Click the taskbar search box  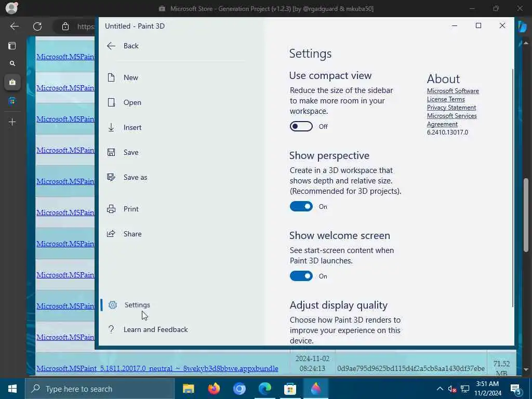click(x=99, y=389)
